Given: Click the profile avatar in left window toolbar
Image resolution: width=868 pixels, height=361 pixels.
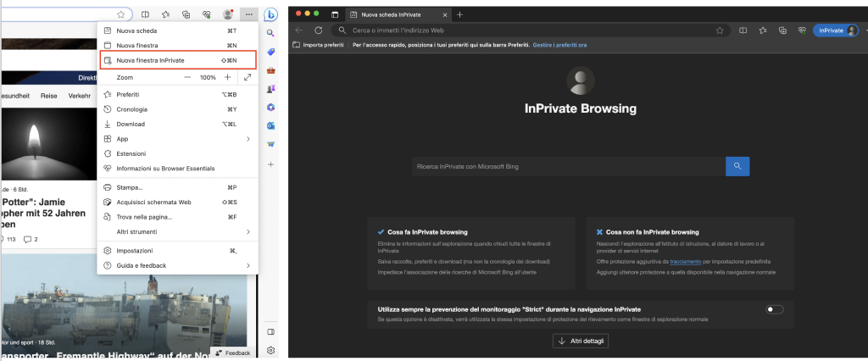Looking at the screenshot, I should pos(227,14).
